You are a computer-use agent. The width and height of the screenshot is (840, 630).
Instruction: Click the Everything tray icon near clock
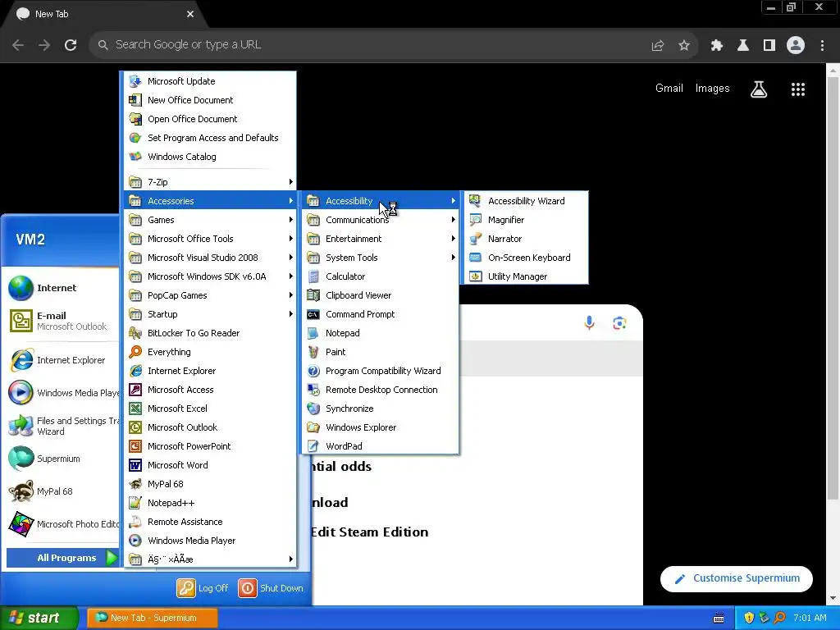pyautogui.click(x=779, y=618)
